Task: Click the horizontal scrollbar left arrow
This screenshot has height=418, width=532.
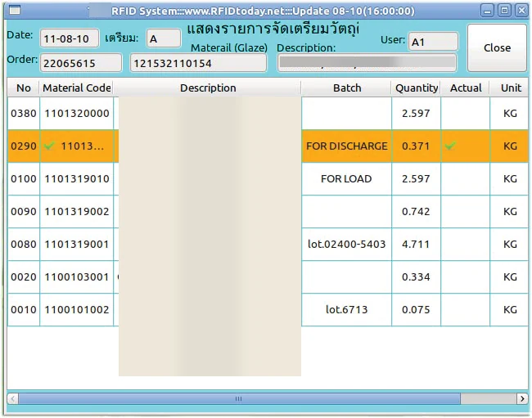Action: click(13, 398)
